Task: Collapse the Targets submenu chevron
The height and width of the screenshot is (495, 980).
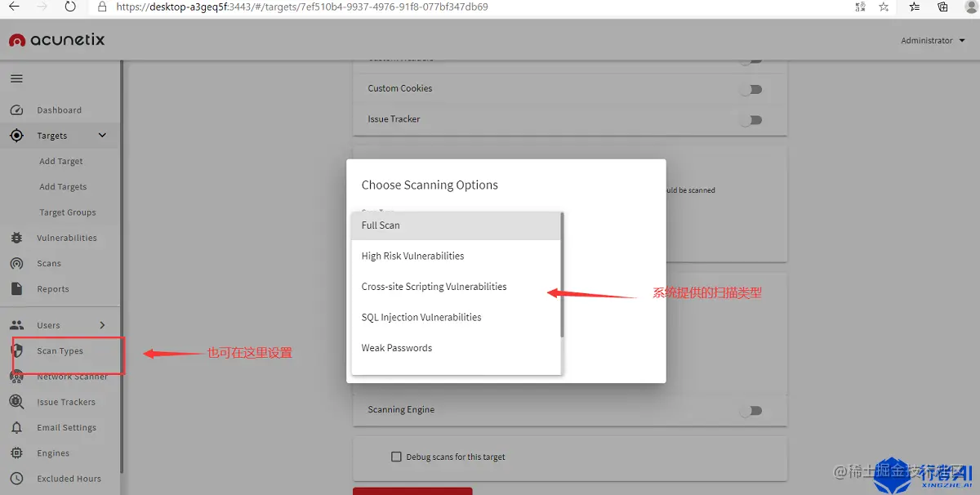Action: point(102,136)
